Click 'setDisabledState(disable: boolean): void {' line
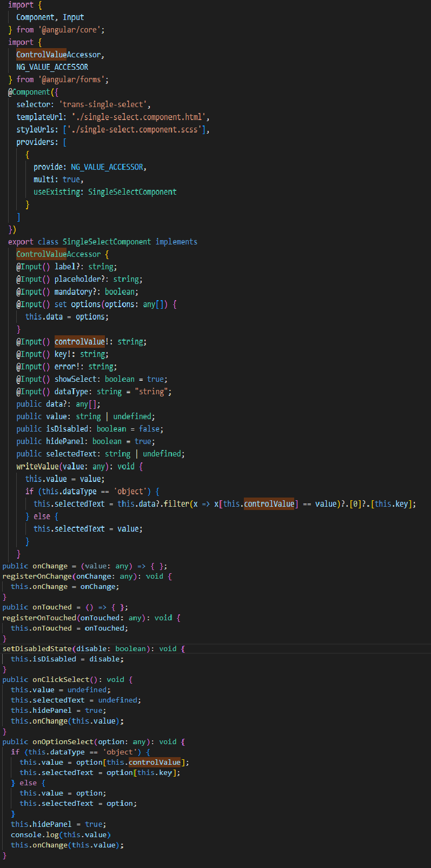The height and width of the screenshot is (868, 431). click(x=94, y=648)
